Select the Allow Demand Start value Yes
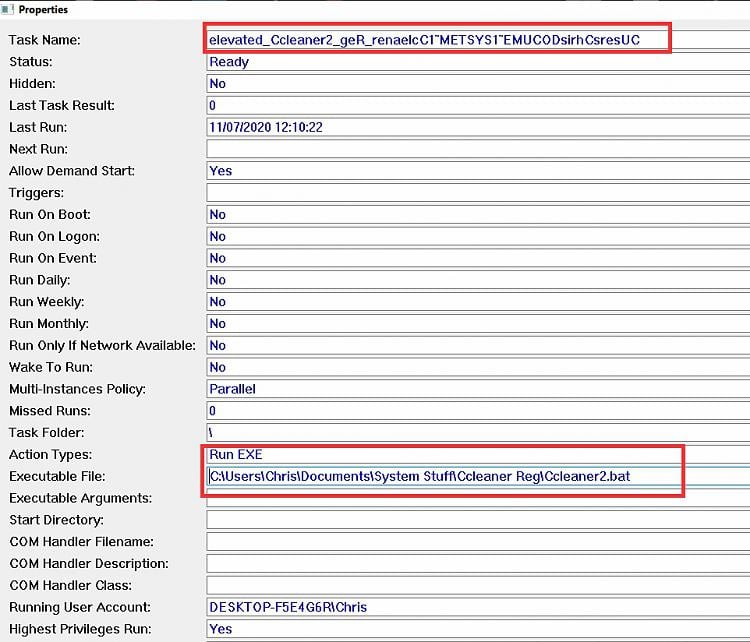Screen dimensions: 750x642 tap(478, 171)
